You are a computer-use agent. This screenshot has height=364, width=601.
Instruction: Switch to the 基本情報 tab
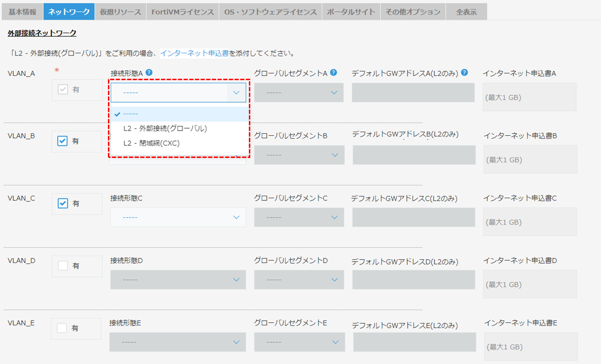22,12
